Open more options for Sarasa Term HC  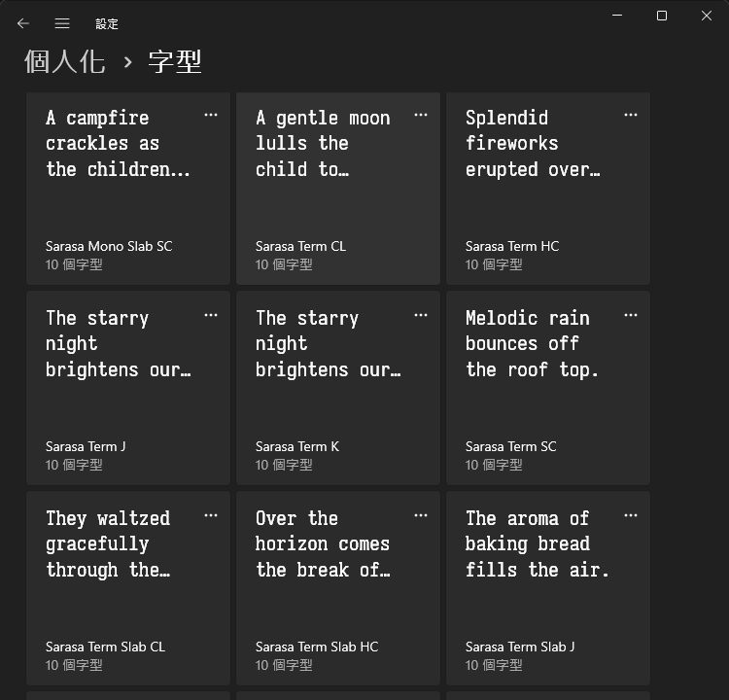click(x=631, y=115)
